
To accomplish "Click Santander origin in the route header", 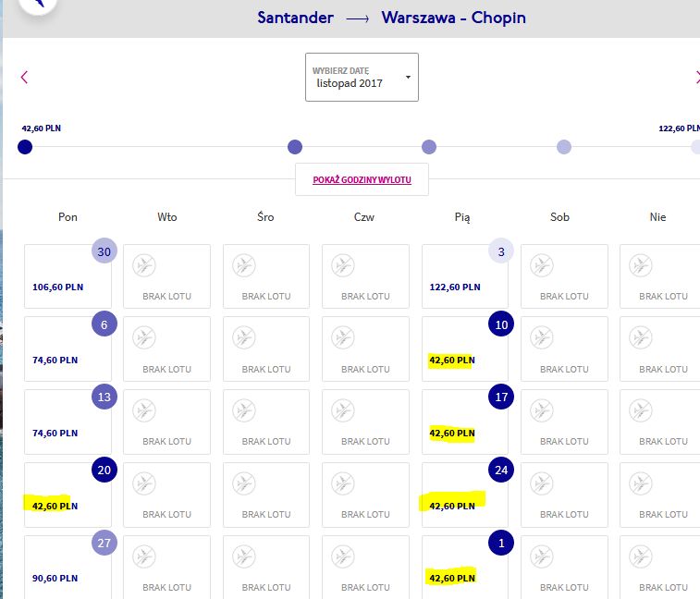I will 295,18.
